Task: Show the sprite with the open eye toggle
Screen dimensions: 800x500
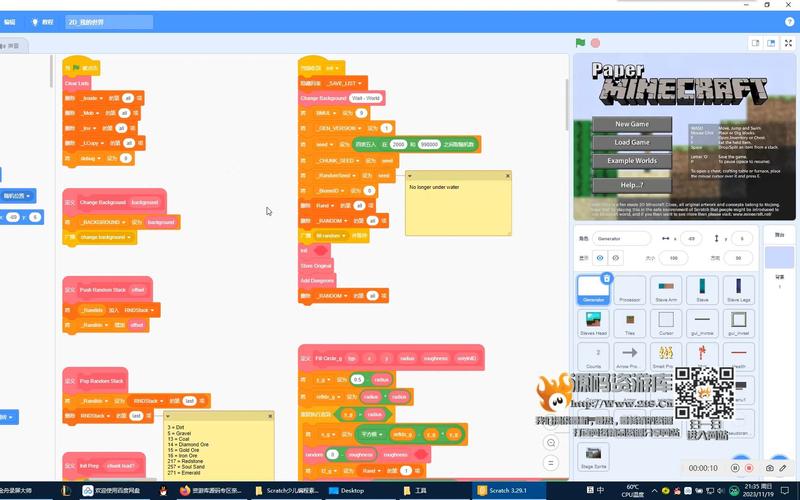Action: [600, 258]
